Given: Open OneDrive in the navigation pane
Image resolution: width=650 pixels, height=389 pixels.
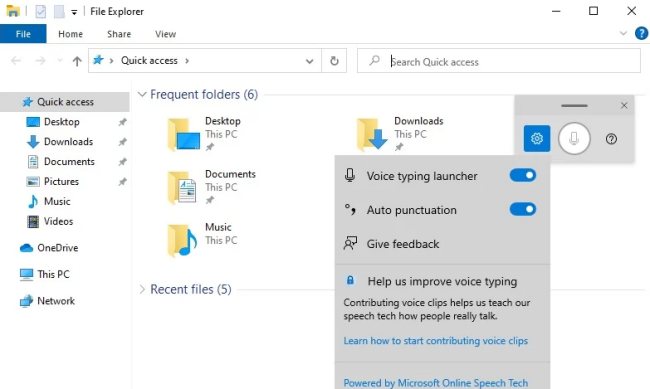Looking at the screenshot, I should coord(58,248).
